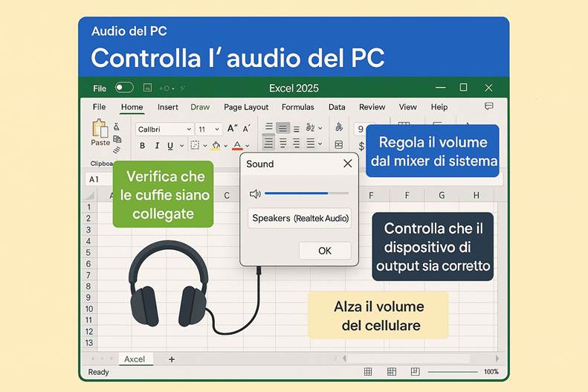Select the column G header
588x392 pixels.
(442, 196)
